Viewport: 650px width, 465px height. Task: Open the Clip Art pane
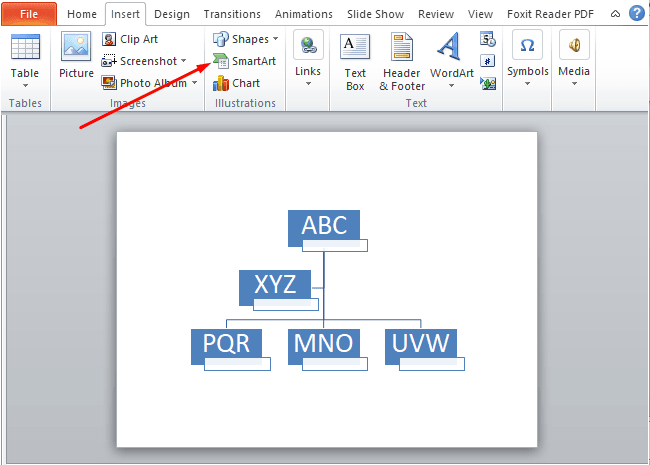130,39
